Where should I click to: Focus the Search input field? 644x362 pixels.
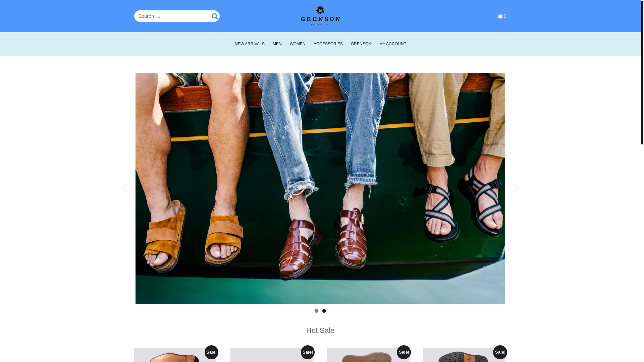pyautogui.click(x=177, y=16)
